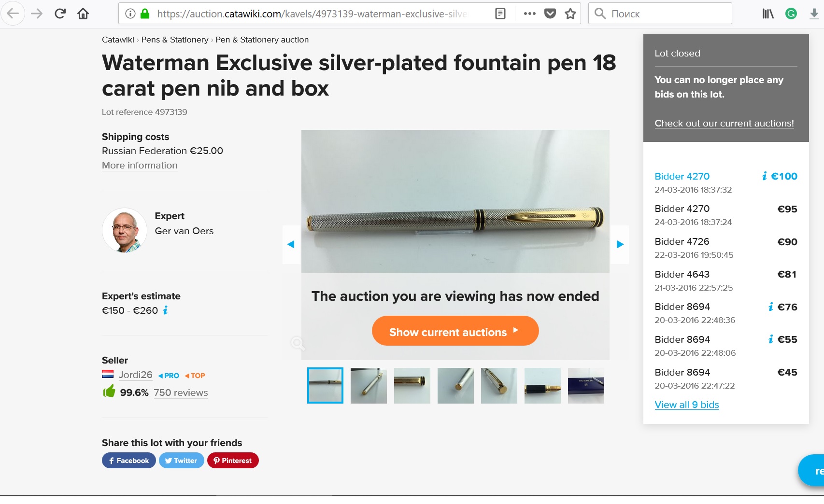Click the Show current auctions button
Image resolution: width=824 pixels, height=504 pixels.
pos(455,332)
